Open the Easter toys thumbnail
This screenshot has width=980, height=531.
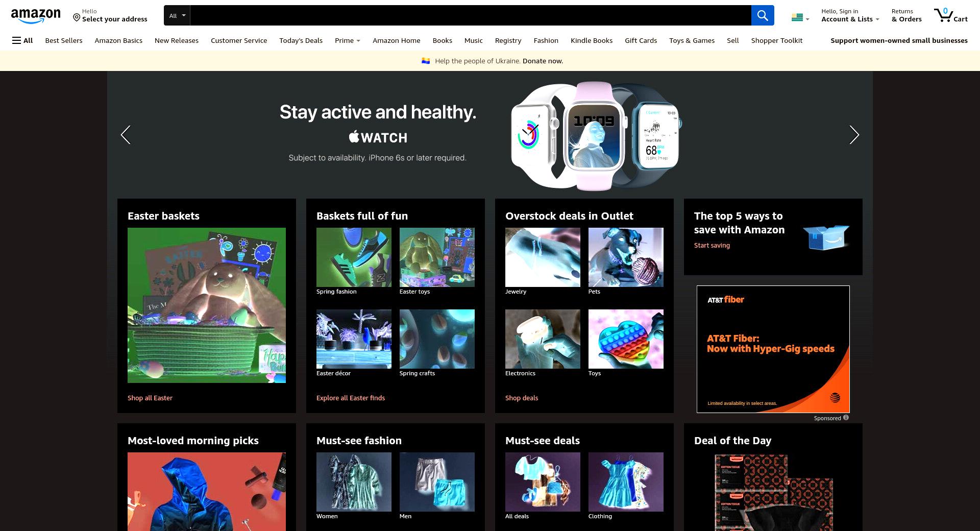point(437,257)
